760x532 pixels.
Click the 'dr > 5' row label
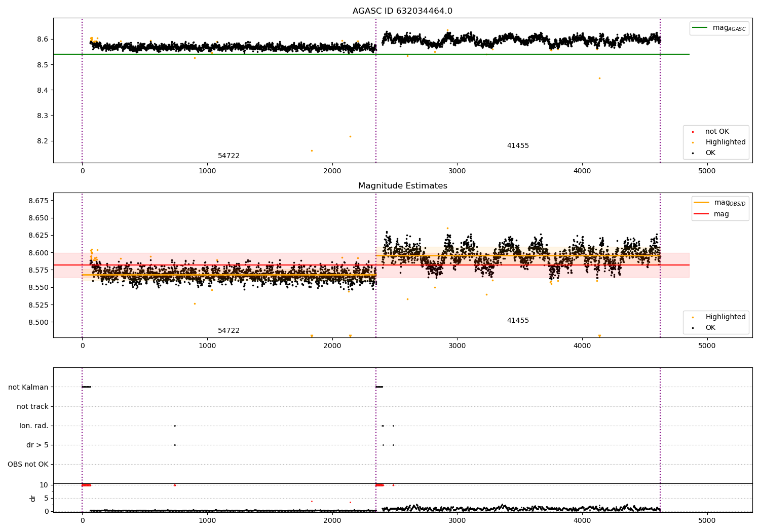(x=37, y=445)
